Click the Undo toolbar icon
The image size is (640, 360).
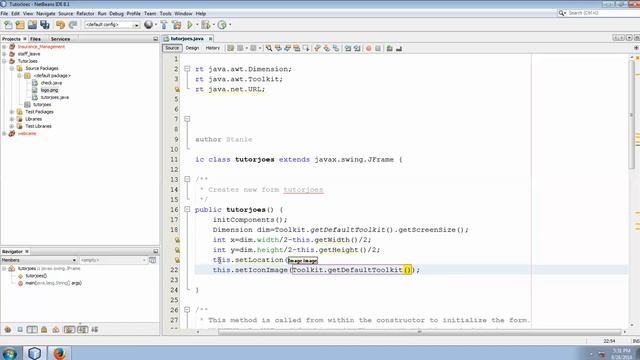pyautogui.click(x=60, y=25)
